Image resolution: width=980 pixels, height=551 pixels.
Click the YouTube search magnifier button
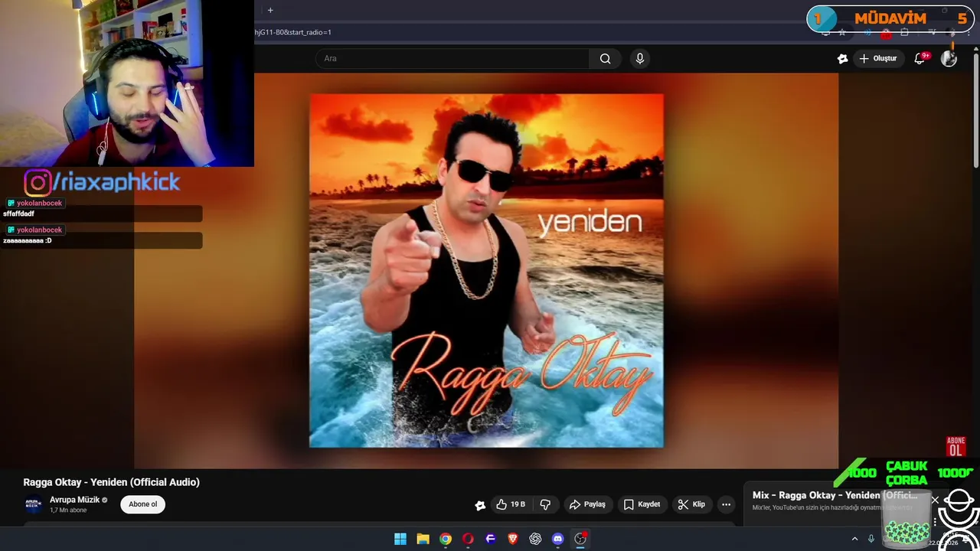tap(605, 58)
